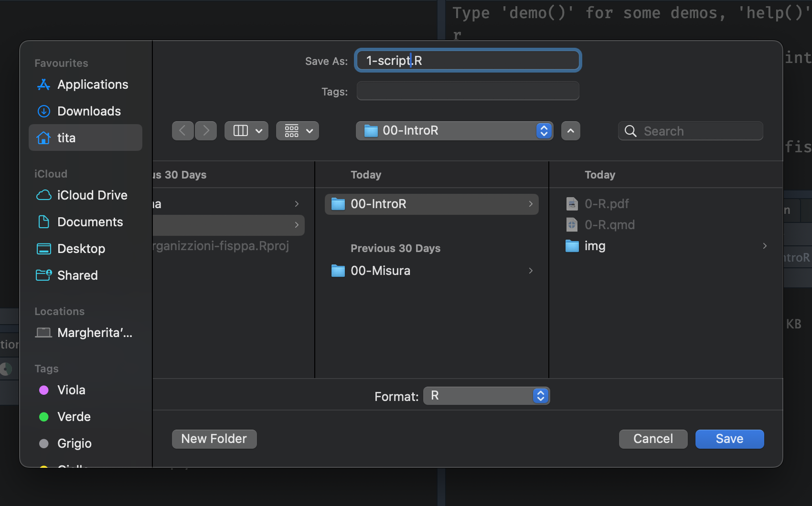The height and width of the screenshot is (506, 812).
Task: Open the column view options dropdown
Action: (x=246, y=131)
